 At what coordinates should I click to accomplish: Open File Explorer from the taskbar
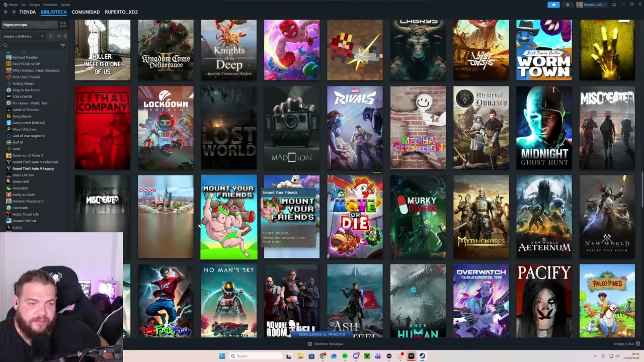[300, 356]
